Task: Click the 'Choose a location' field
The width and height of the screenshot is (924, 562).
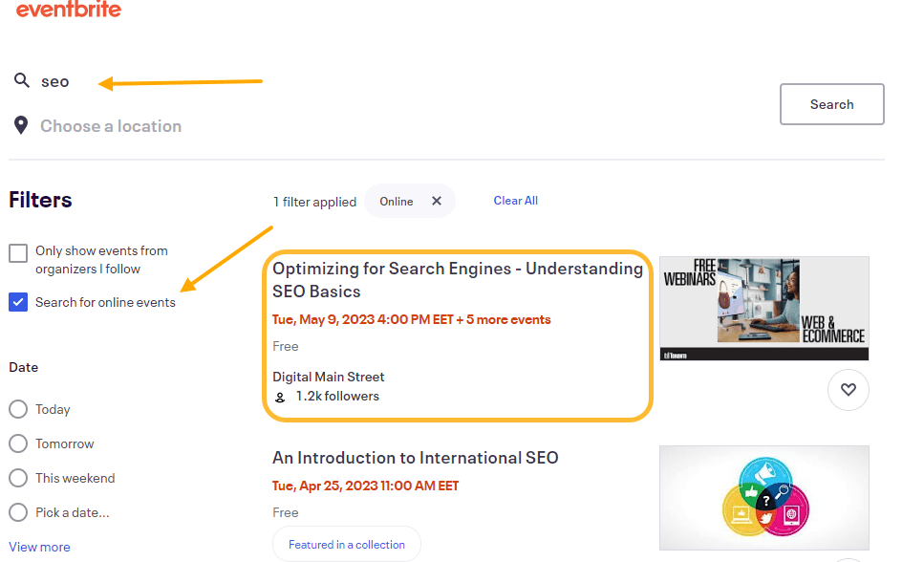Action: pos(110,125)
